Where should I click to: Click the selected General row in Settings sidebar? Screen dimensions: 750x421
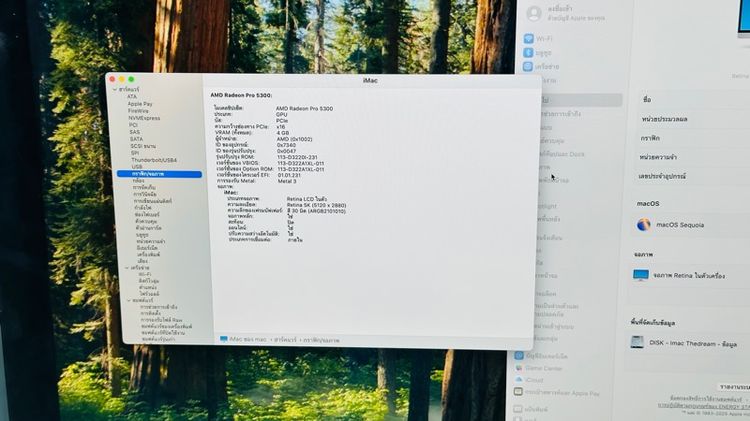(580, 100)
